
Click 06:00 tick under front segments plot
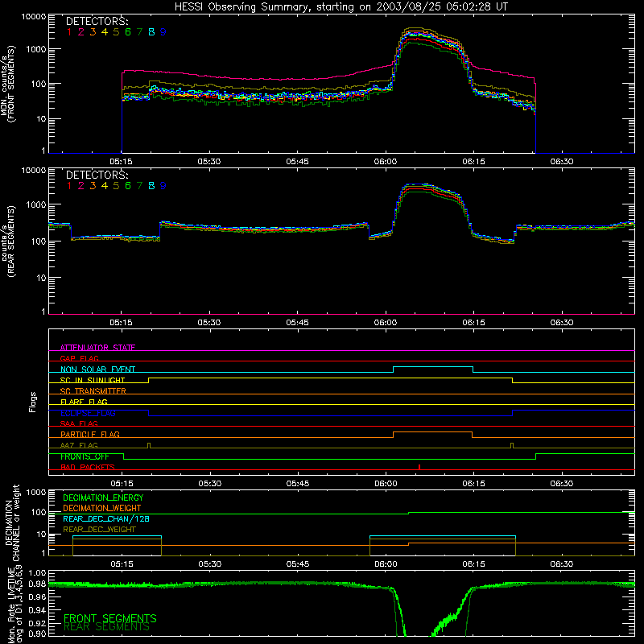tap(386, 162)
